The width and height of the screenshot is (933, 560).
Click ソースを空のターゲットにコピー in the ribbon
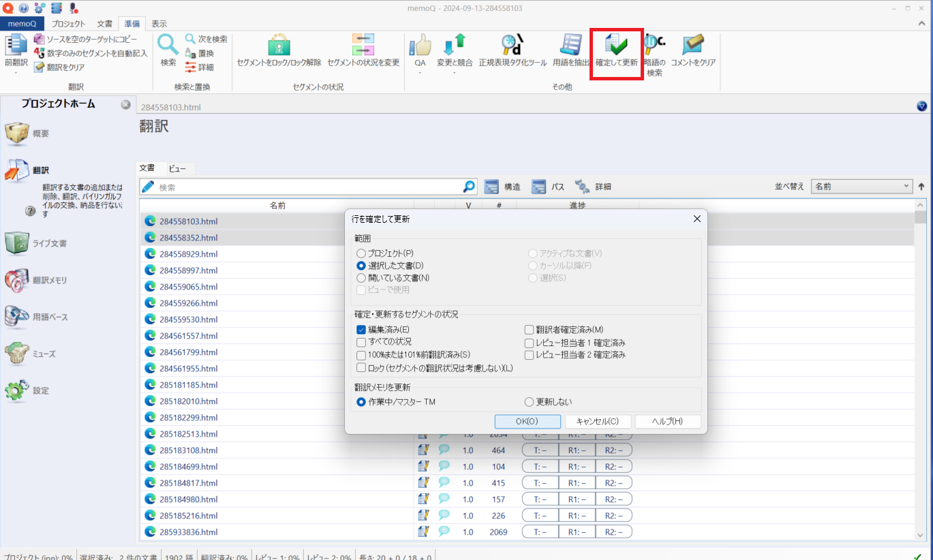tap(85, 40)
